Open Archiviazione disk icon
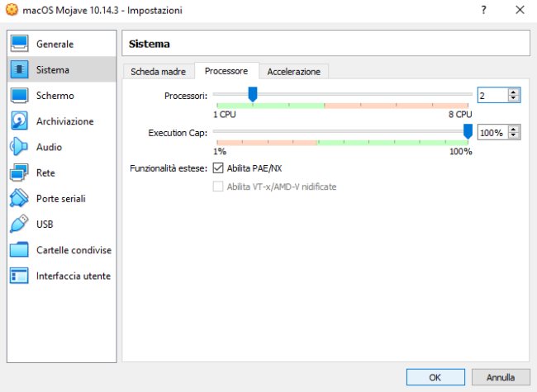537x392 pixels. point(20,121)
